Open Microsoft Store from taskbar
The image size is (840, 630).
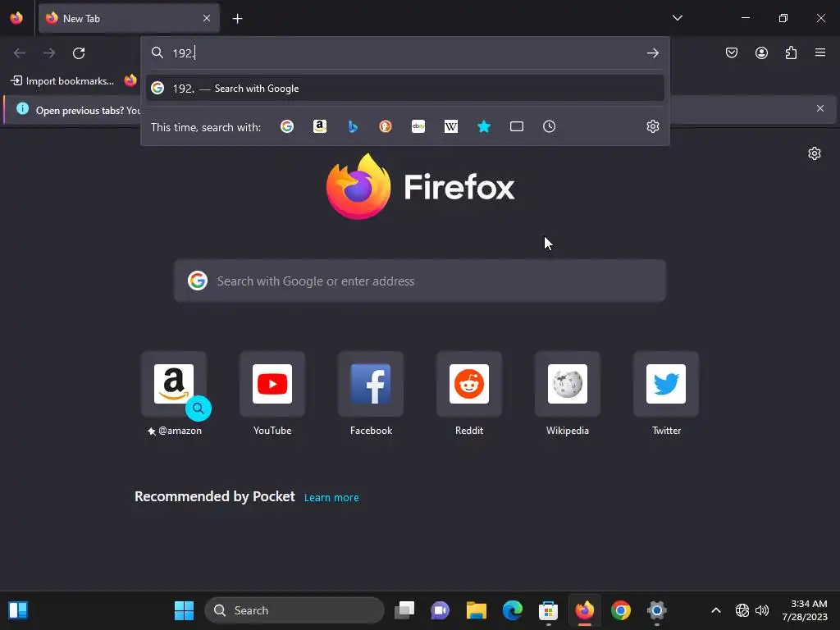[x=548, y=610]
